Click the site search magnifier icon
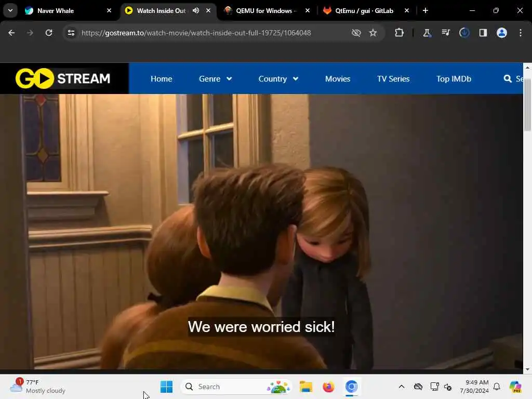This screenshot has height=399, width=532. tap(508, 79)
